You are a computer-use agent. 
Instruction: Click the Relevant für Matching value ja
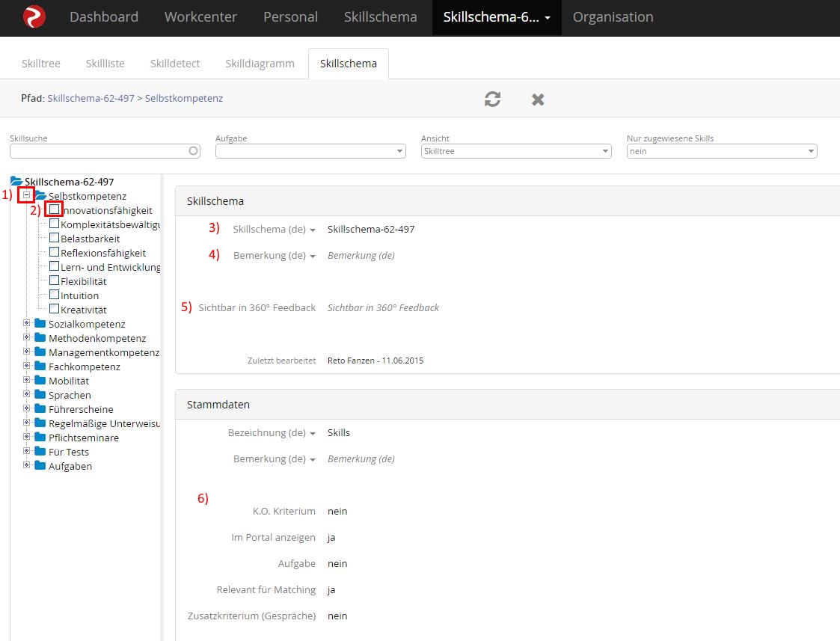pos(331,590)
